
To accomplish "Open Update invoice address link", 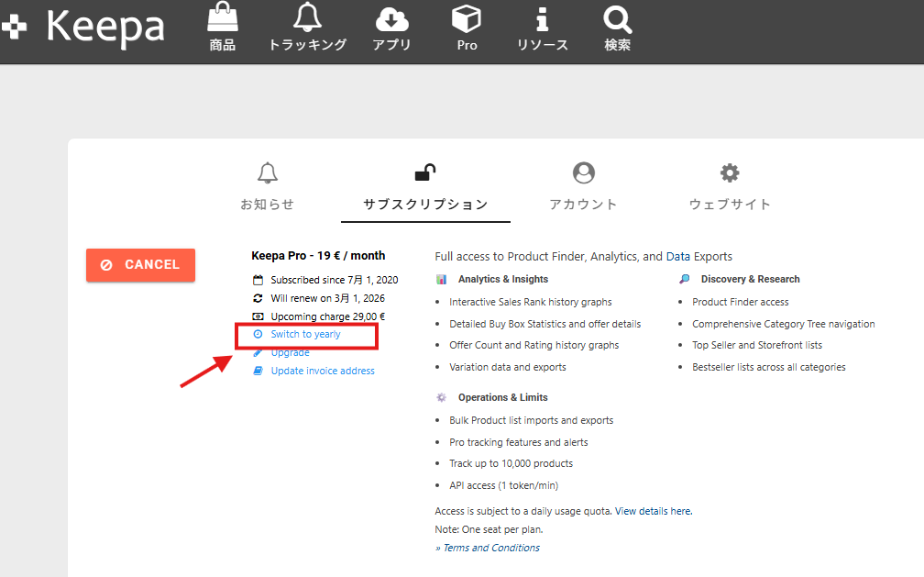I will (322, 372).
